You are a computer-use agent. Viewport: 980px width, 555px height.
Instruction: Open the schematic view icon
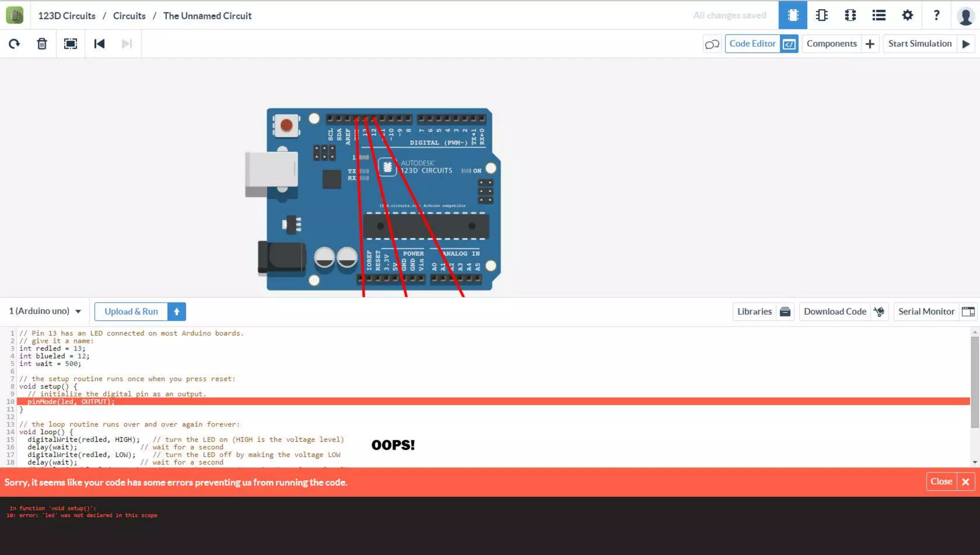coord(822,15)
